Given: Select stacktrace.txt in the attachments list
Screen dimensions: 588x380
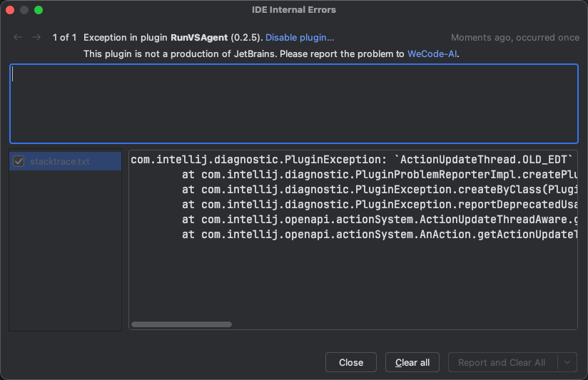Looking at the screenshot, I should (x=60, y=162).
